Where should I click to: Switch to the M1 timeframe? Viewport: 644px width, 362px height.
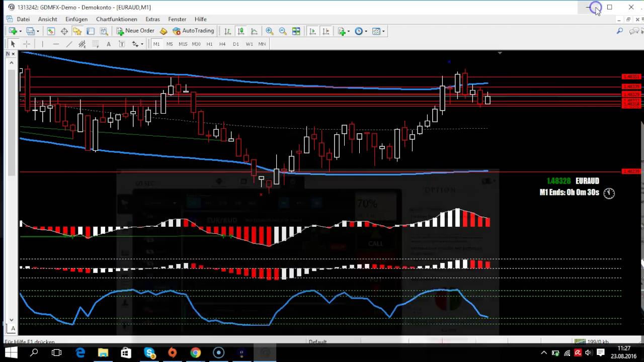coord(156,44)
